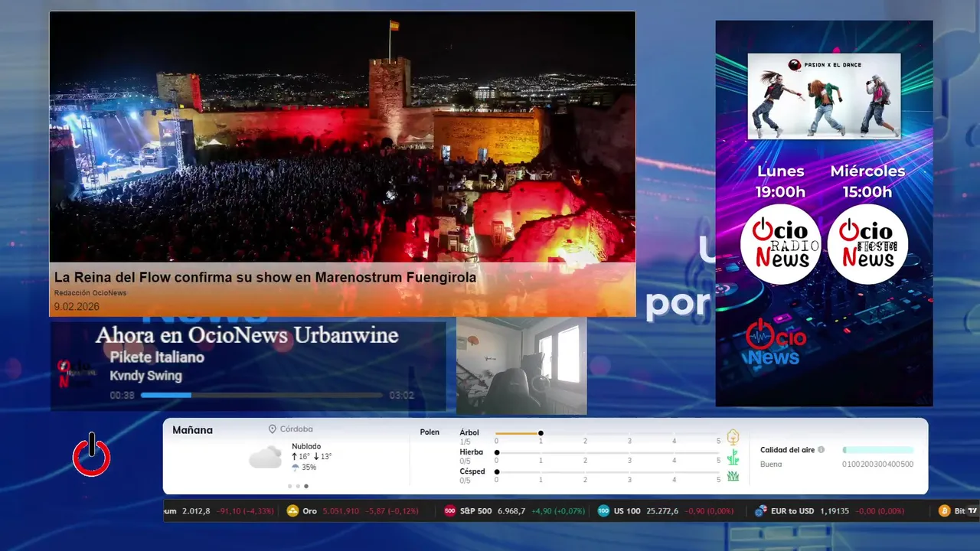Click the Lunes 19:00h schedule text

pos(780,181)
